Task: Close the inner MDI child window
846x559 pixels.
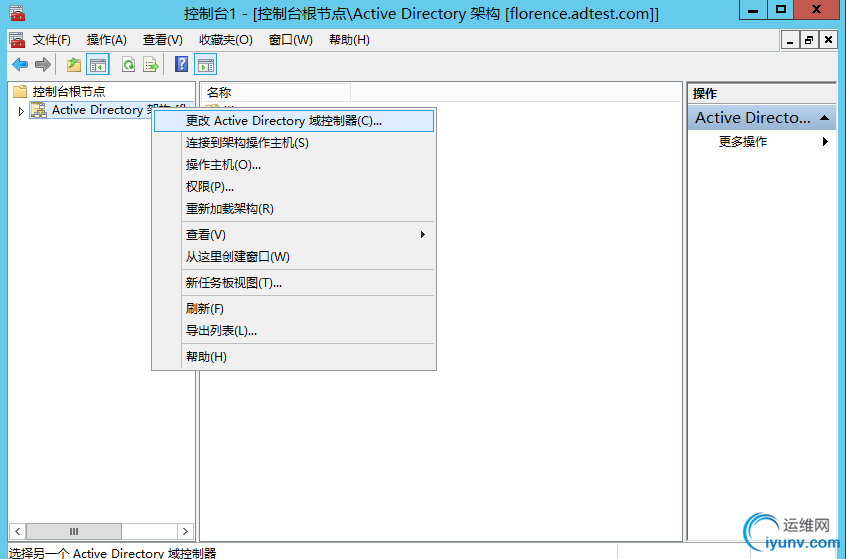Action: click(828, 40)
